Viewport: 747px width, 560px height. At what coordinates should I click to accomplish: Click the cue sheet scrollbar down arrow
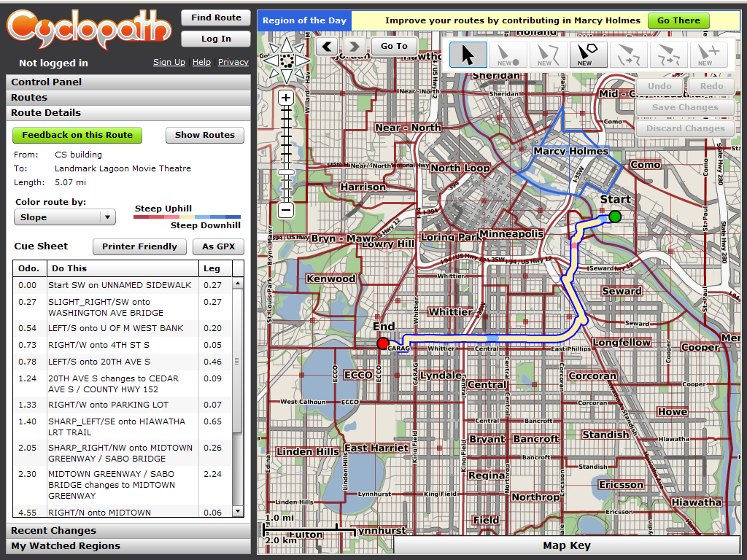point(238,511)
